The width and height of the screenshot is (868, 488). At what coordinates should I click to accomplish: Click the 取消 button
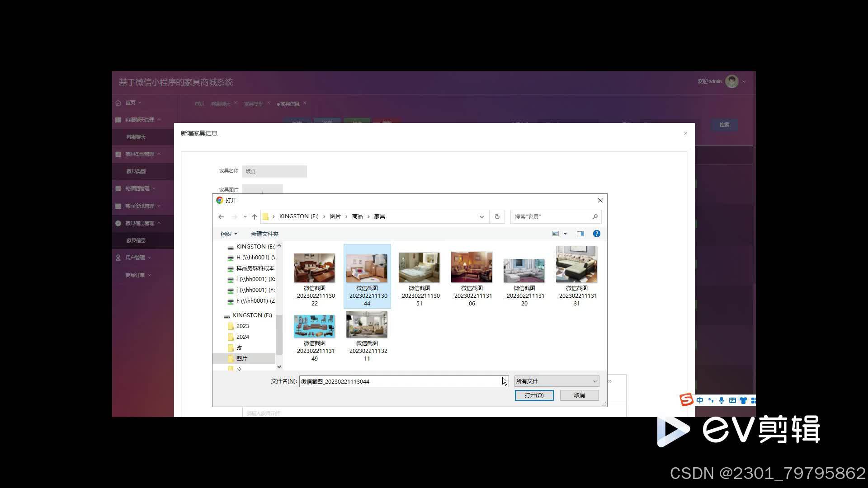[x=579, y=395]
